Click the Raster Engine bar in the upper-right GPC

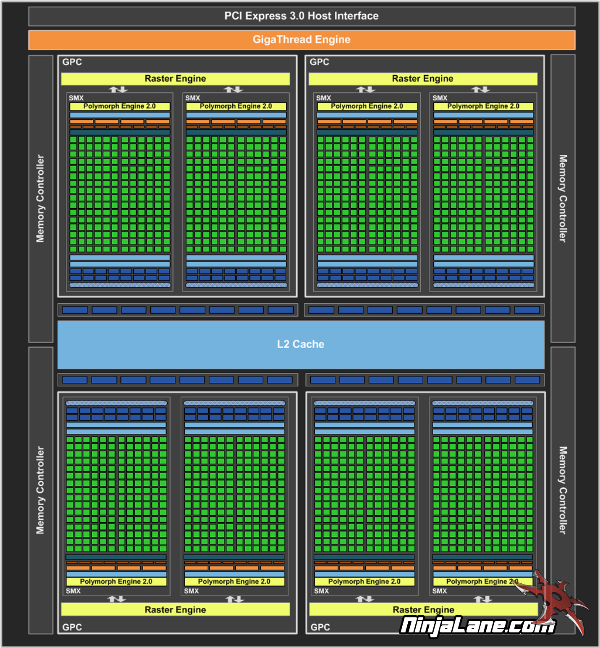(x=423, y=79)
